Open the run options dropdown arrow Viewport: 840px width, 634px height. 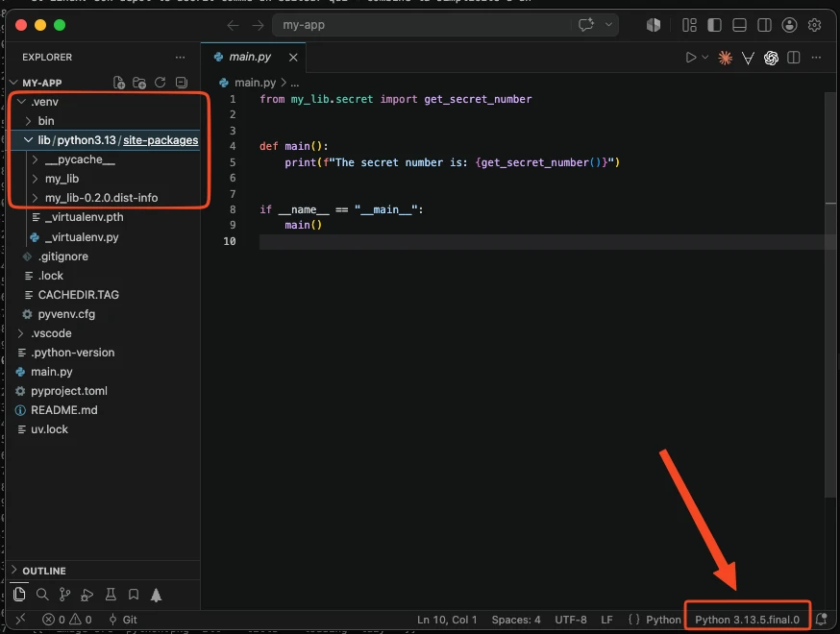pyautogui.click(x=705, y=58)
